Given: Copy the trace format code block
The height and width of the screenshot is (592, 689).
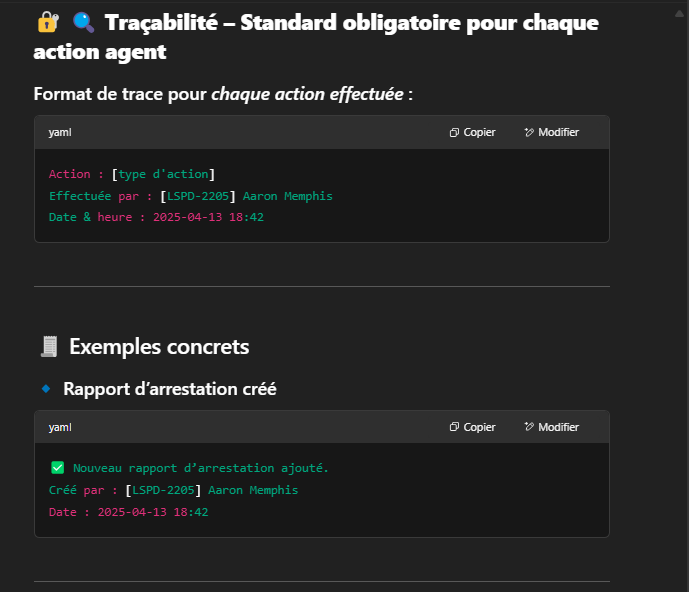Looking at the screenshot, I should click(x=472, y=132).
